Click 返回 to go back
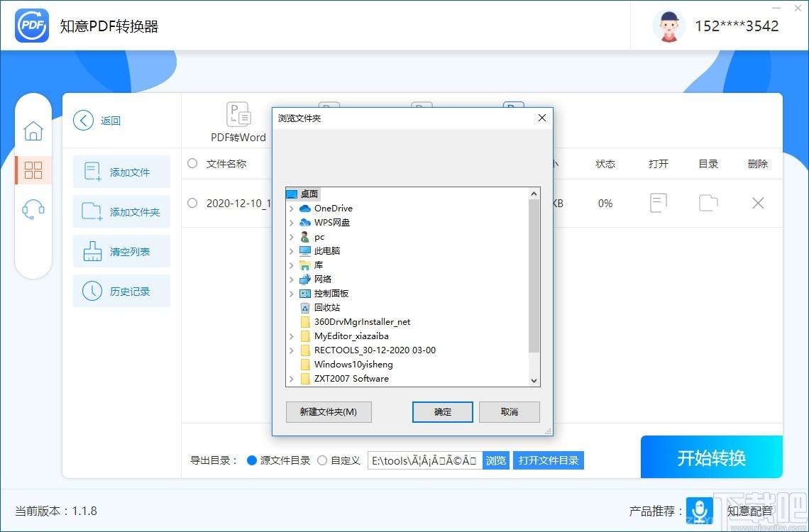 click(111, 121)
